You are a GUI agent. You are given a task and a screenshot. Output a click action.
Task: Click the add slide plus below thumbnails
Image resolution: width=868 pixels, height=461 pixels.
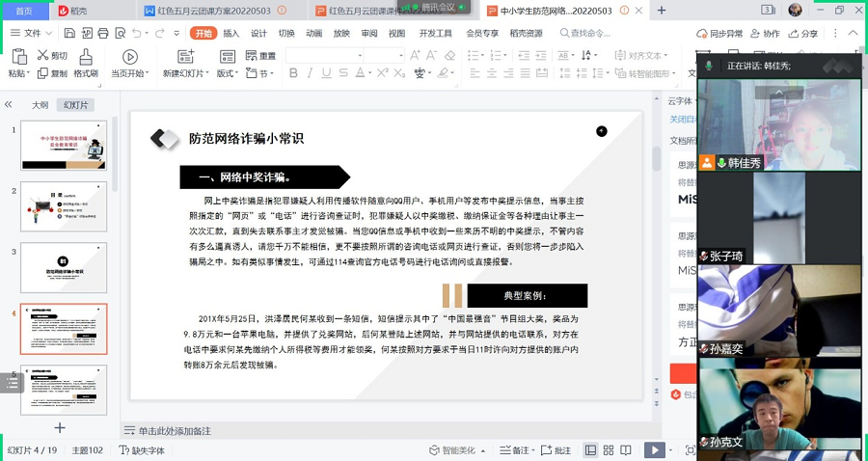[x=60, y=427]
